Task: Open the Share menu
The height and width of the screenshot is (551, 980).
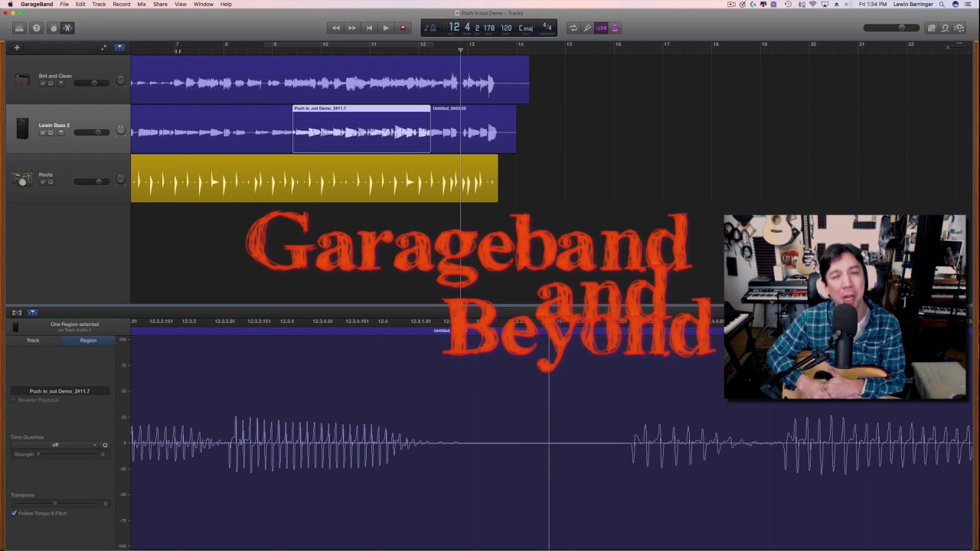Action: (x=160, y=5)
